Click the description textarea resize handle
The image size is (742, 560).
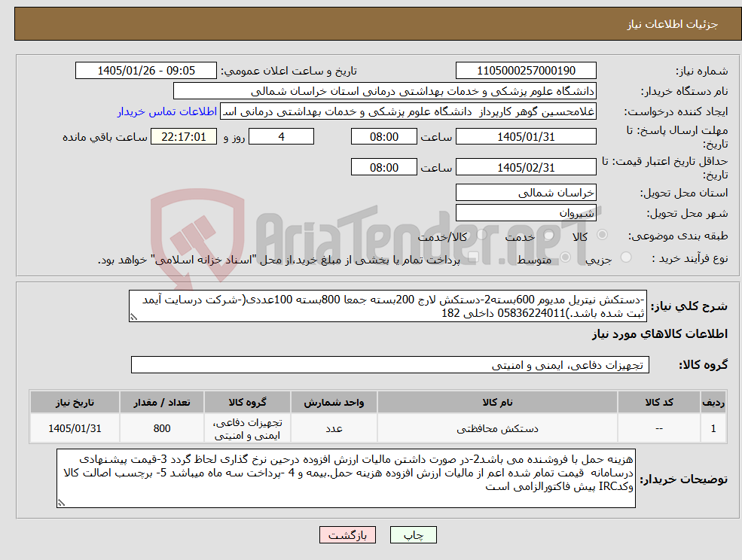tap(133, 318)
